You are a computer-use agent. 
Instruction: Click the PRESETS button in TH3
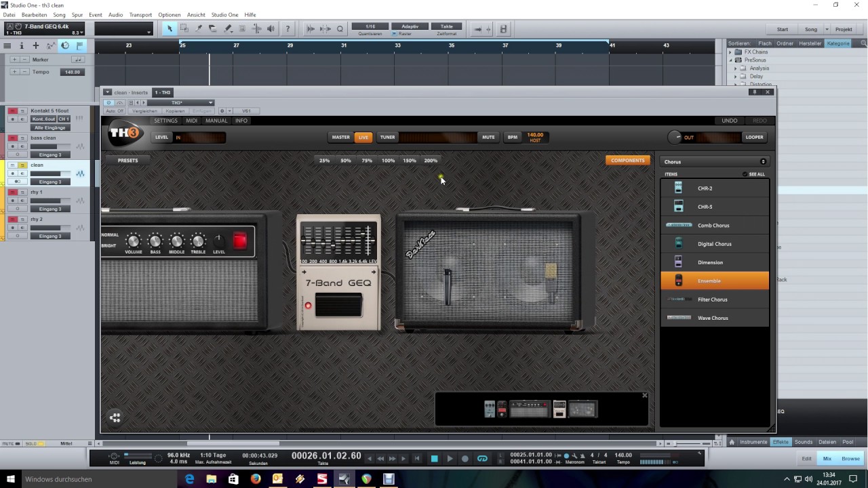(x=127, y=161)
